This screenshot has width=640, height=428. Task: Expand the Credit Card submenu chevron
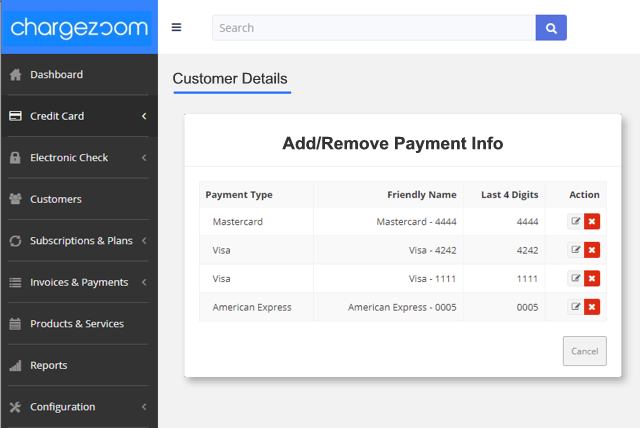144,116
